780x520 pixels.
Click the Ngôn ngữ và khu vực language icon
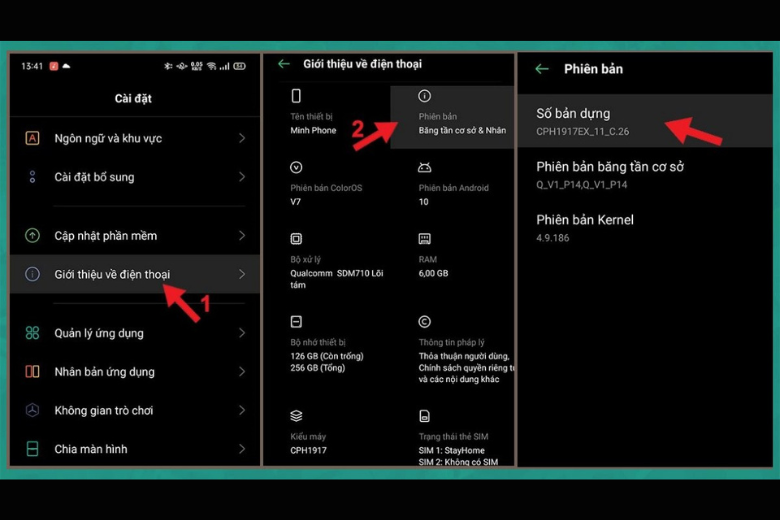pos(32,138)
